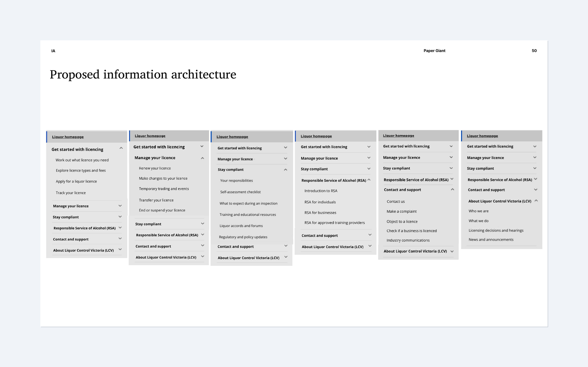Select 'News and announcements'

tap(491, 239)
